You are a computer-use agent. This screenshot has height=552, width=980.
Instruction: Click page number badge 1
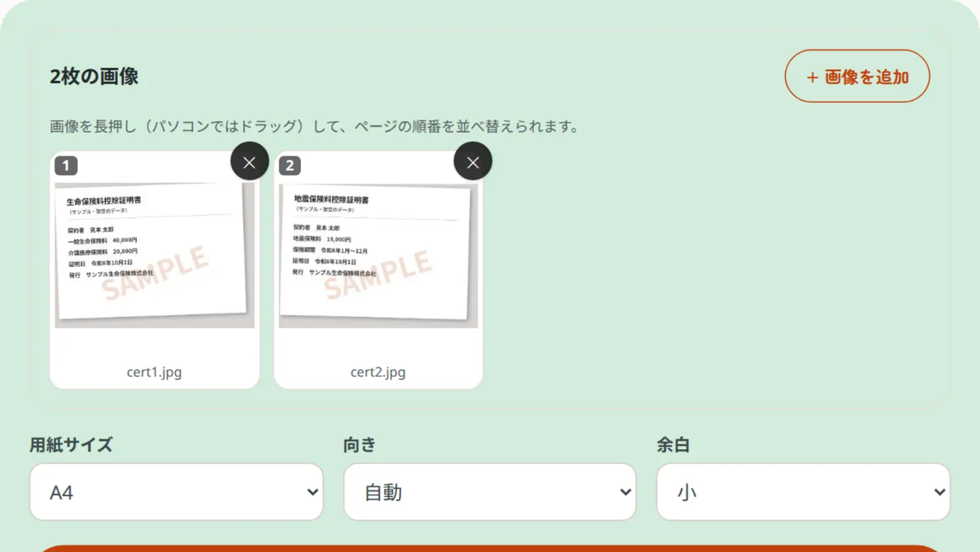coord(66,165)
